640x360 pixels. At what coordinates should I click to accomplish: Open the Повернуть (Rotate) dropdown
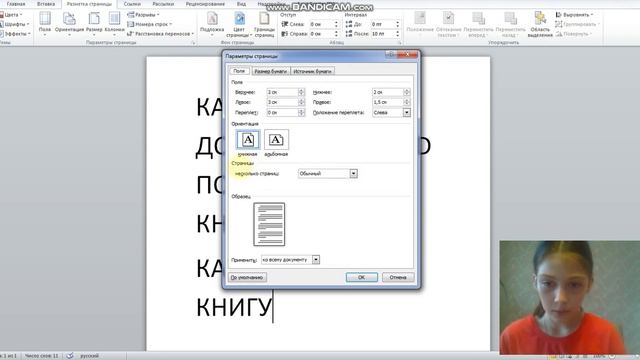click(x=573, y=33)
